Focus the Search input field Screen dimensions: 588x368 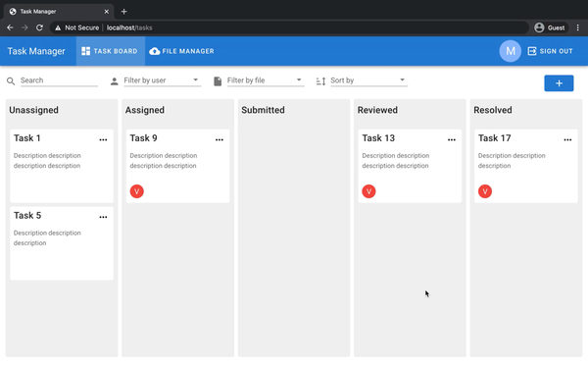point(59,80)
